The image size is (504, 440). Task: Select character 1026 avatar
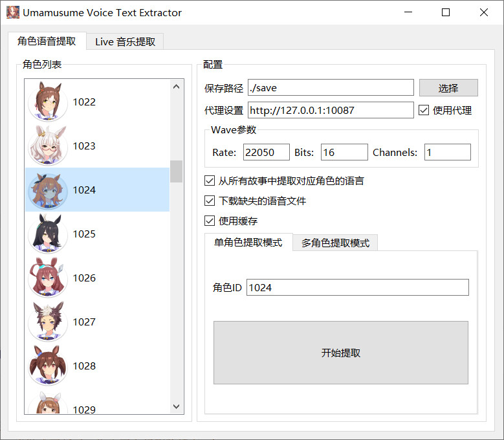48,278
